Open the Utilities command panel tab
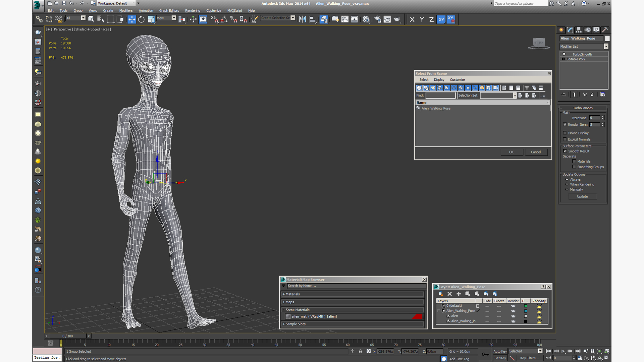The height and width of the screenshot is (362, 644). pyautogui.click(x=605, y=30)
